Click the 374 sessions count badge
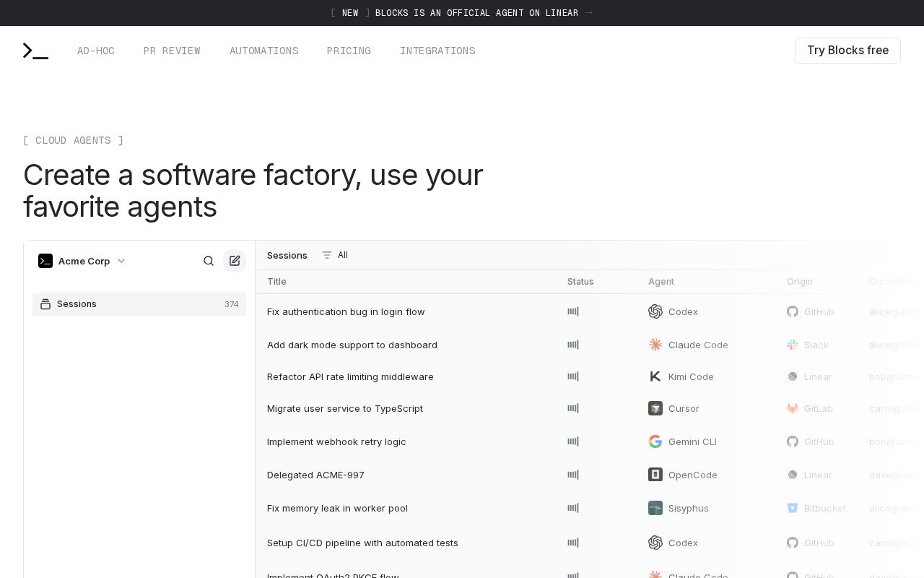The width and height of the screenshot is (924, 578). coord(231,304)
